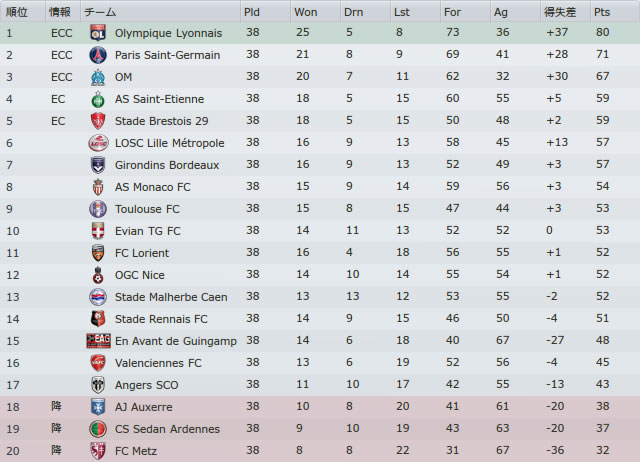Click the Olympique Lyonnais club crest

pyautogui.click(x=98, y=33)
